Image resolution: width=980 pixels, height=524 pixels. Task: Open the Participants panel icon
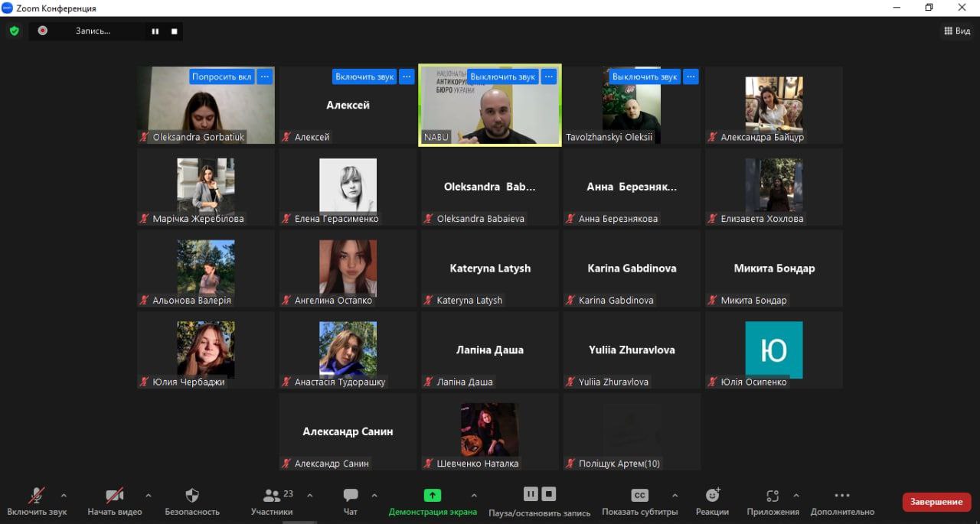tap(271, 496)
